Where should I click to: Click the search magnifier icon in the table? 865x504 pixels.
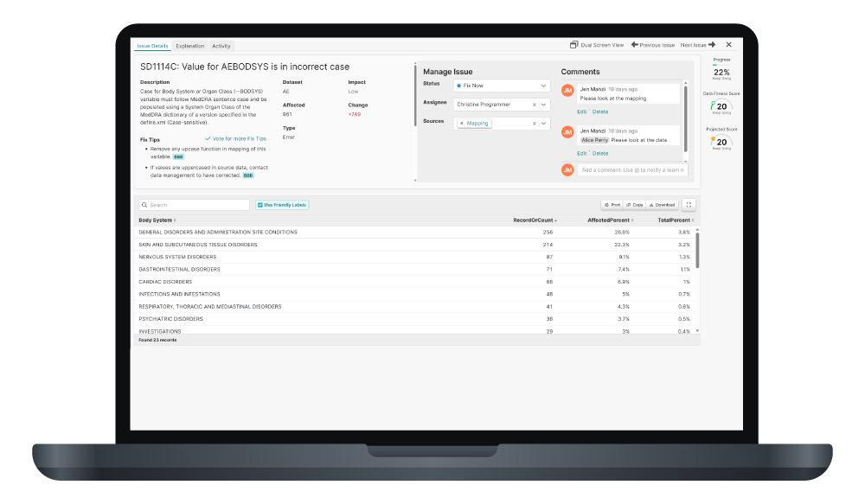click(144, 204)
